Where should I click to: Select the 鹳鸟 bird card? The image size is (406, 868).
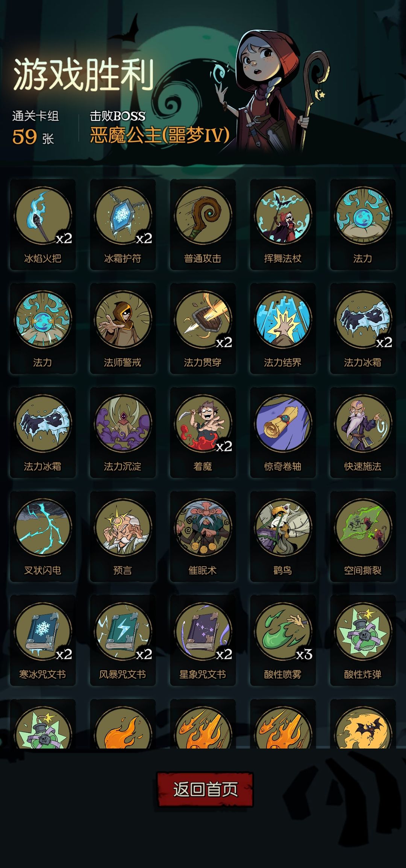283,537
